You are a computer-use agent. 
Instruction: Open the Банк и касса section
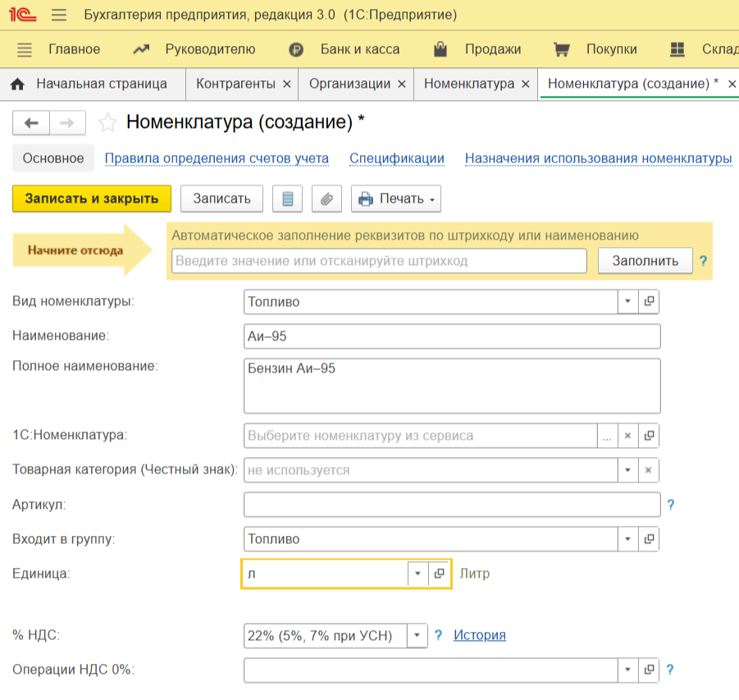360,49
